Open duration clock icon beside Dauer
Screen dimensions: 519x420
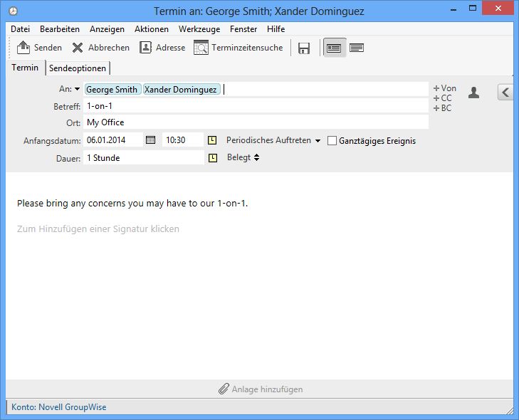click(213, 158)
